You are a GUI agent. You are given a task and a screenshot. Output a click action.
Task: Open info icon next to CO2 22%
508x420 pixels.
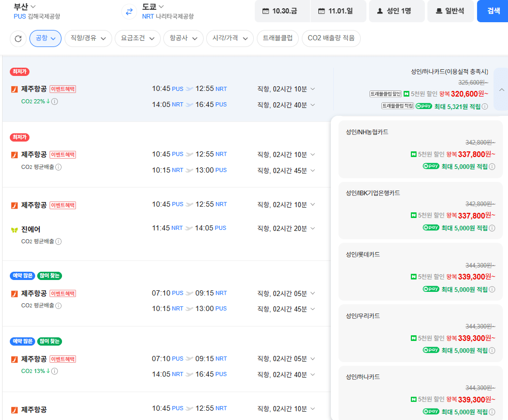[x=55, y=102]
